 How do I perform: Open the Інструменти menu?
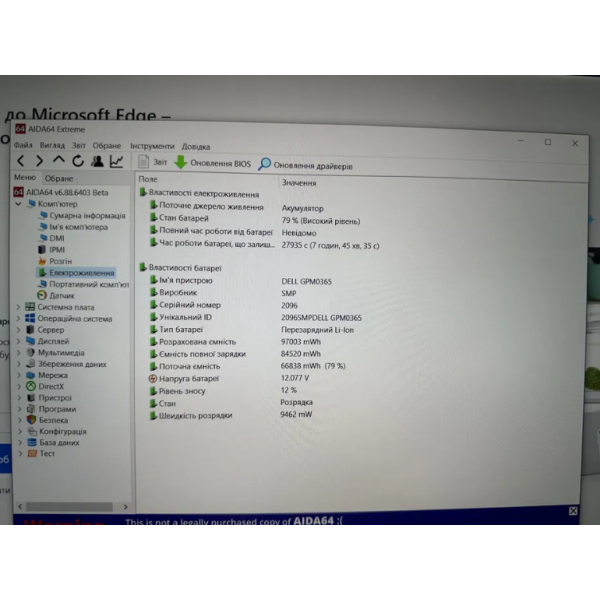tap(152, 146)
